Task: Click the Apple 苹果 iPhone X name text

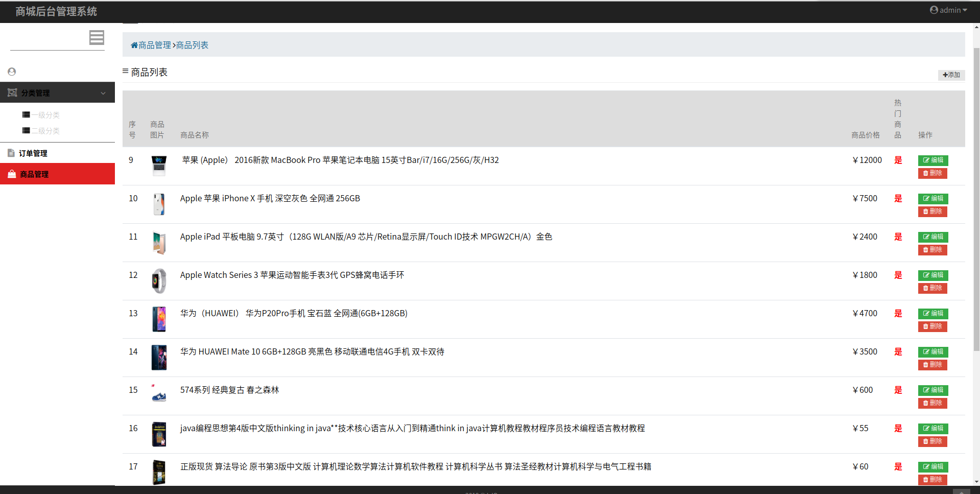Action: coord(270,199)
